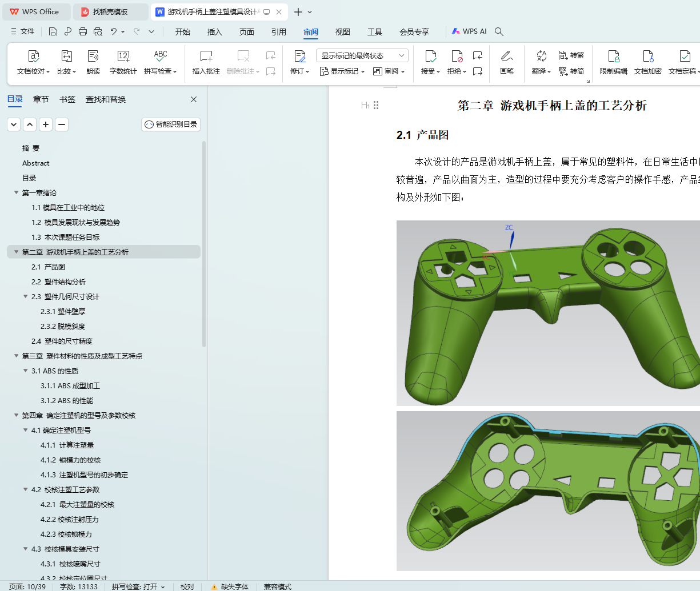Open the 审阅 pane dropdown in ribbon
Viewport: 700px width, 591px height.
click(x=389, y=71)
